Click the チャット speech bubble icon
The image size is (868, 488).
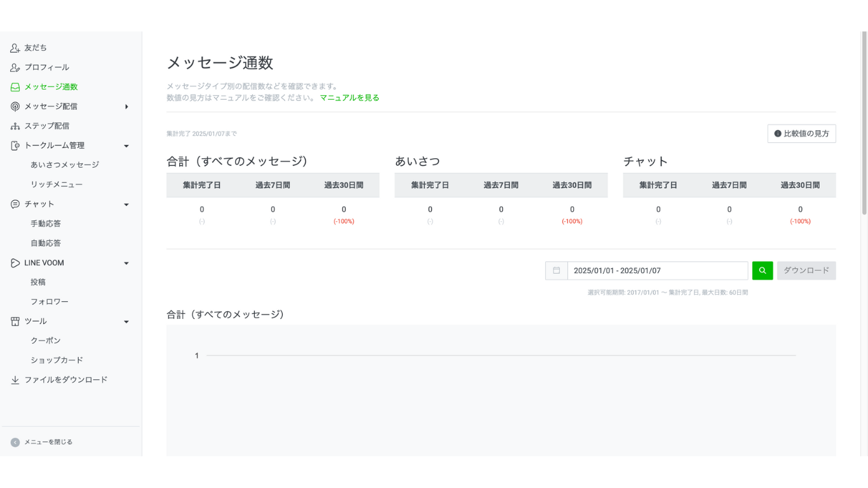(x=15, y=204)
